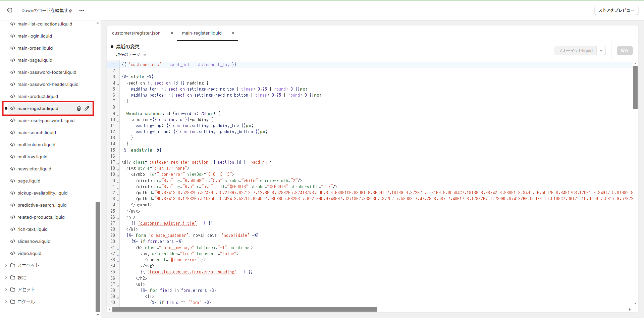Click the sidebar file list scrollbar thumb

[x=98, y=257]
